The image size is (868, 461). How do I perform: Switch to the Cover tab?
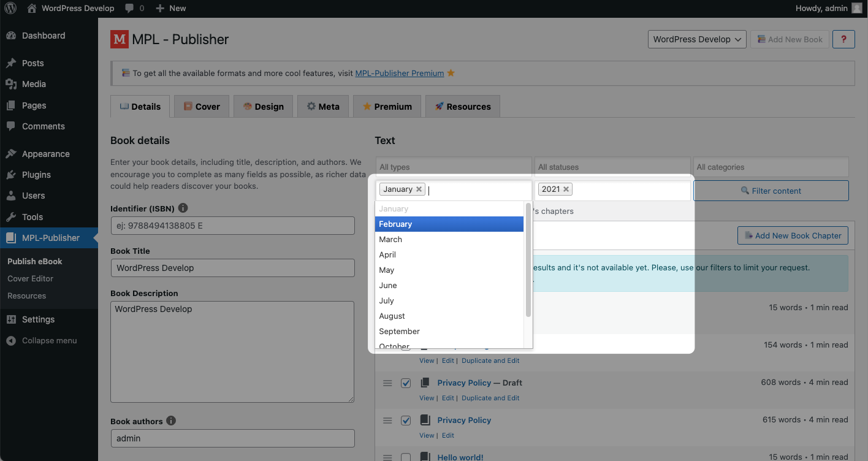[x=202, y=106]
